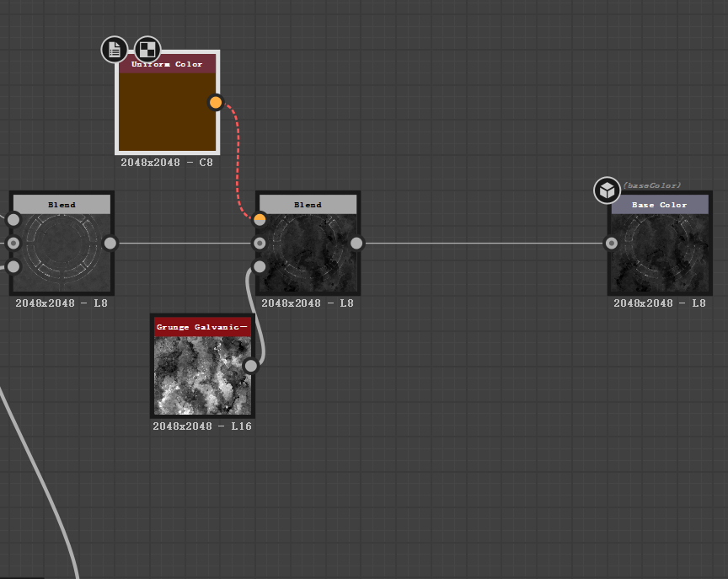The height and width of the screenshot is (579, 728).
Task: Select the Uniform Color node header
Action: [x=167, y=63]
